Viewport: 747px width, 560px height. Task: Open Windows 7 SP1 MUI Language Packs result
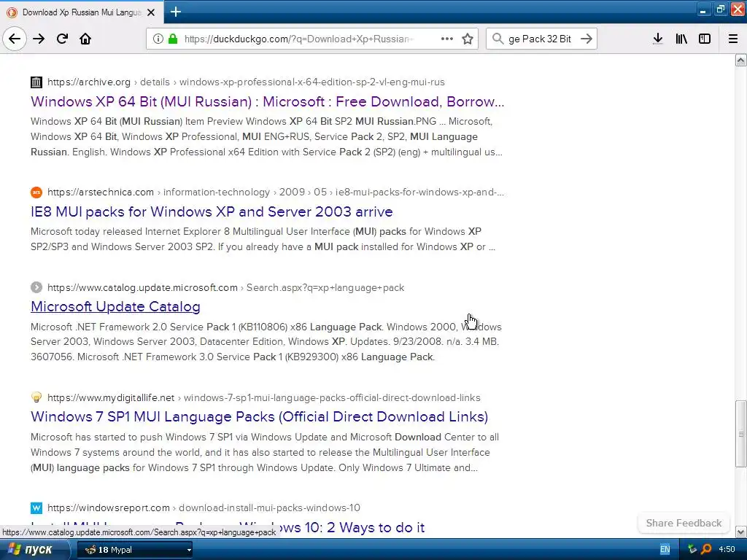(259, 416)
